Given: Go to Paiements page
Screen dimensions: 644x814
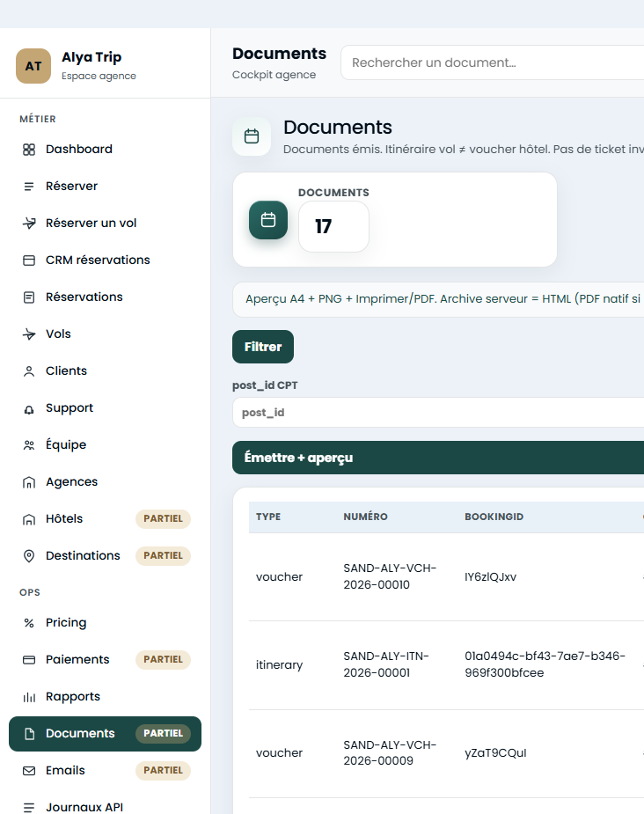Looking at the screenshot, I should tap(105, 660).
